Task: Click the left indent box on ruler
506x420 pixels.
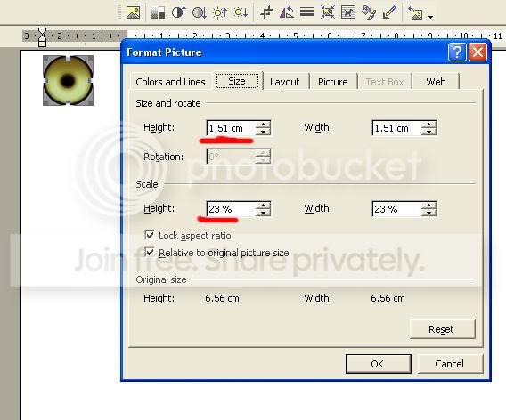Action: (42, 44)
